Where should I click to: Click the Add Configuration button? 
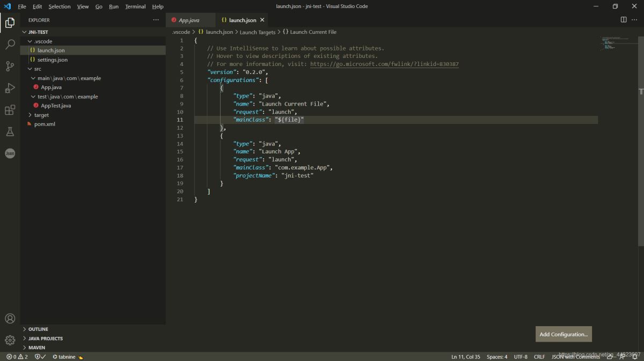click(563, 334)
